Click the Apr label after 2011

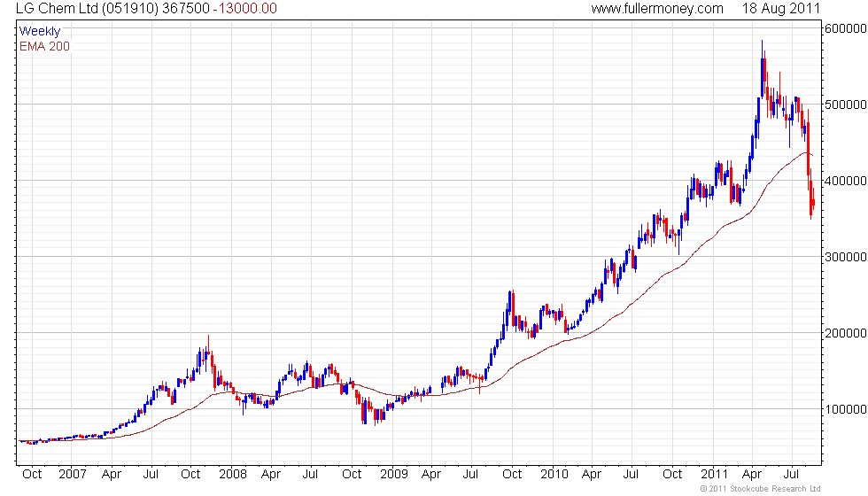pyautogui.click(x=752, y=475)
